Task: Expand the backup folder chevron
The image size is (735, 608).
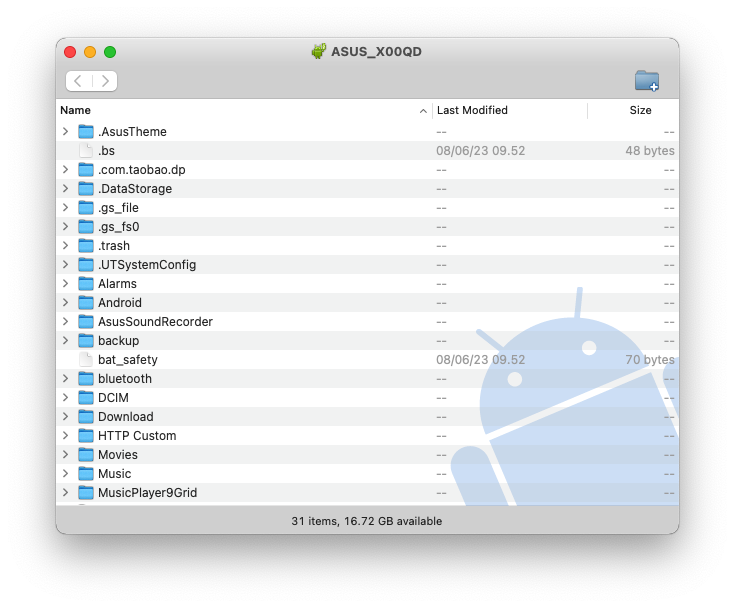Action: click(65, 341)
